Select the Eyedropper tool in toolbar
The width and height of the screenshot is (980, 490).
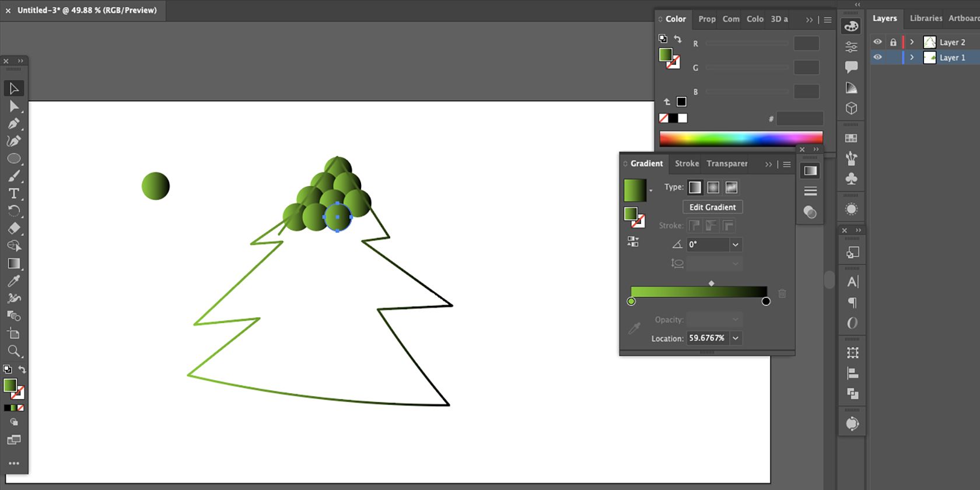pyautogui.click(x=14, y=281)
